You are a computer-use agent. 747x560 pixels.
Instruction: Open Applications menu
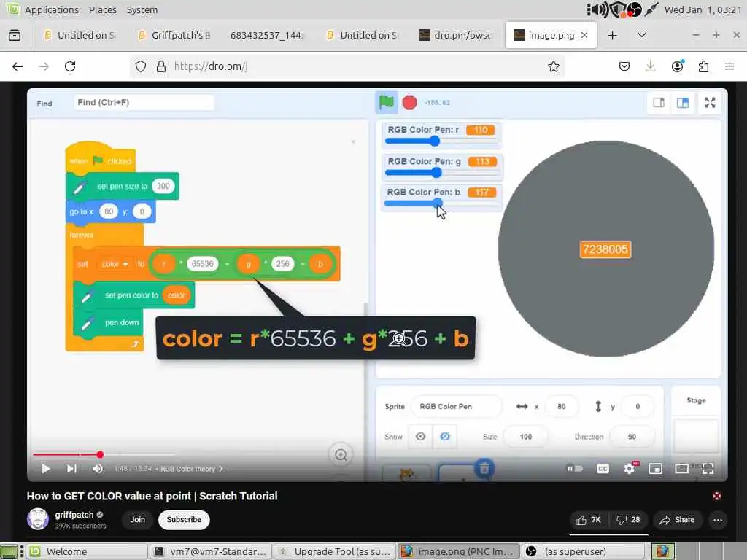coord(52,9)
